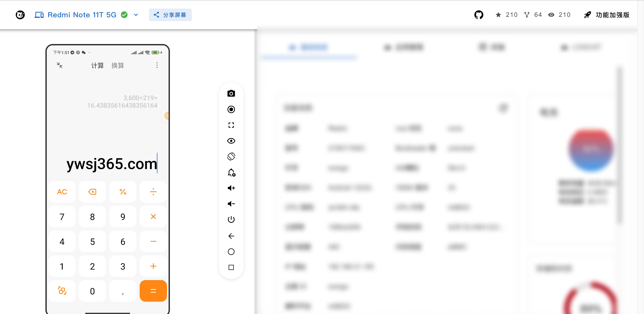This screenshot has height=314, width=644.
Task: Click the minus key
Action: pos(153,241)
